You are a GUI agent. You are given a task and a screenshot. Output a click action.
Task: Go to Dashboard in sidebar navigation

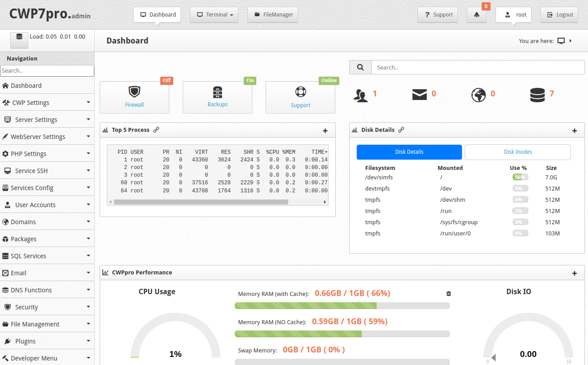tap(47, 86)
